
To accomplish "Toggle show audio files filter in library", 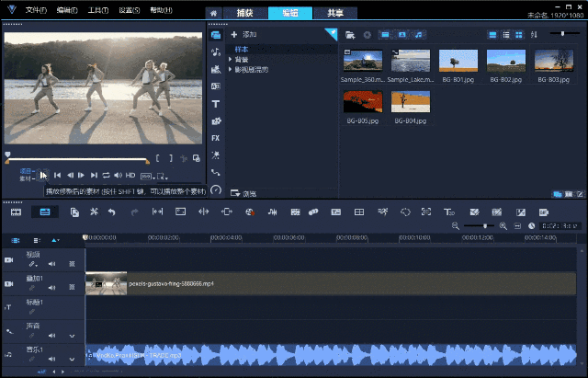I will pyautogui.click(x=419, y=35).
